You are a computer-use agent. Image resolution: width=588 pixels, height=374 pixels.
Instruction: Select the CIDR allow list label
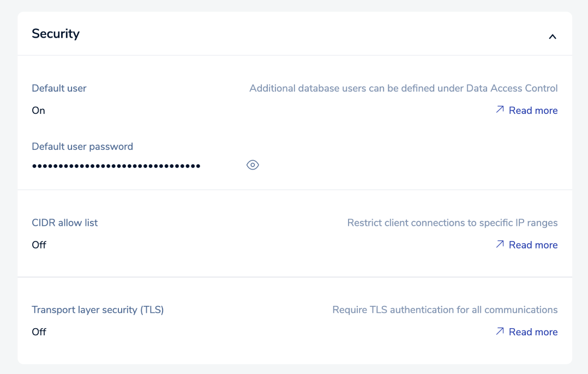tap(65, 222)
